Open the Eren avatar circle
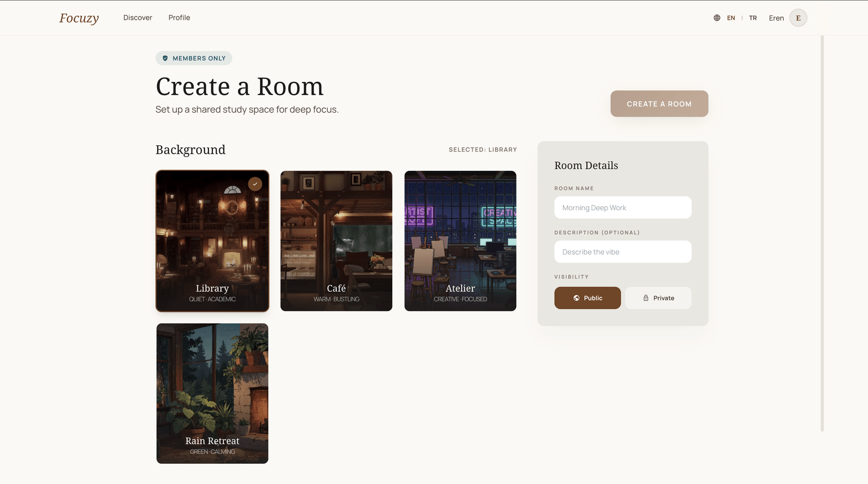Viewport: 868px width, 484px height. click(x=798, y=18)
